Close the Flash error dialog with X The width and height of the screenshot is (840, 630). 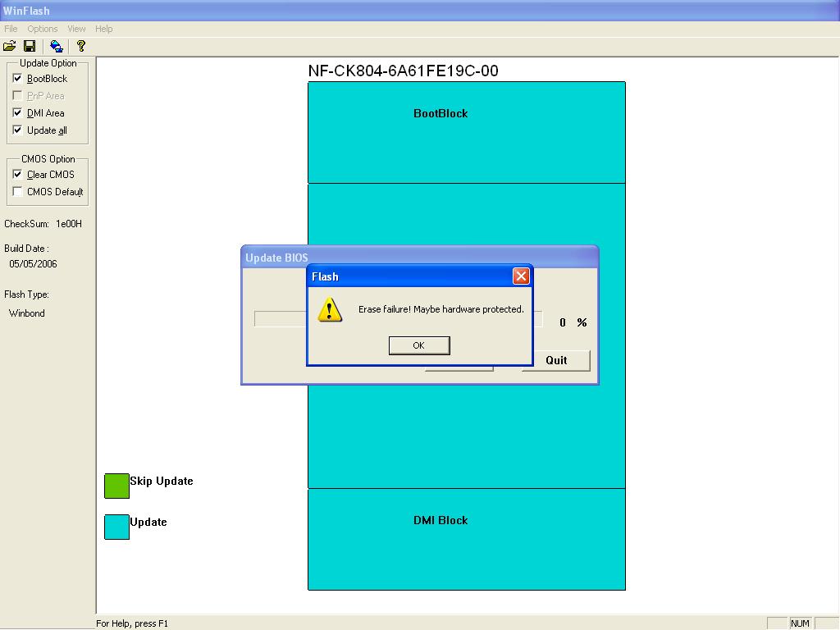[x=521, y=276]
